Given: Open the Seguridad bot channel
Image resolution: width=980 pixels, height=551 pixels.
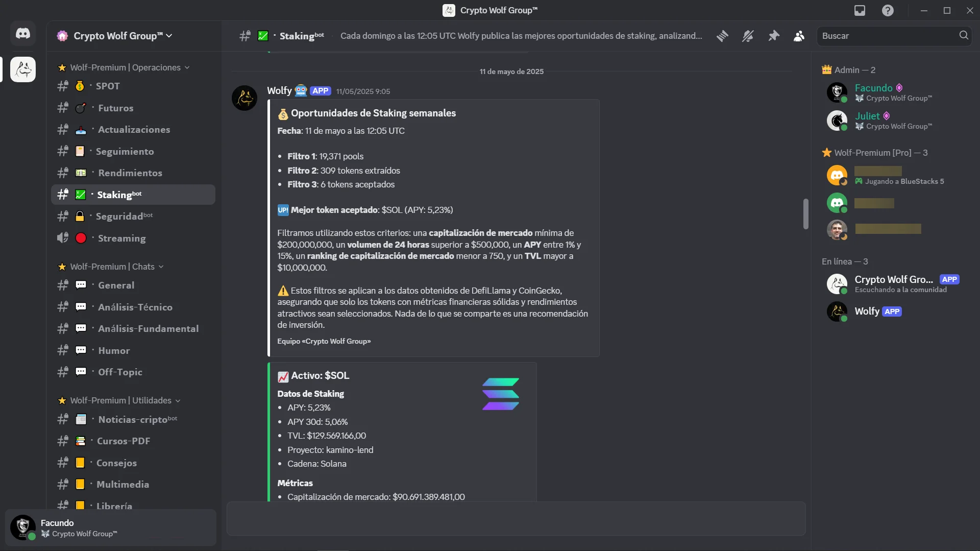Looking at the screenshot, I should pos(133,217).
